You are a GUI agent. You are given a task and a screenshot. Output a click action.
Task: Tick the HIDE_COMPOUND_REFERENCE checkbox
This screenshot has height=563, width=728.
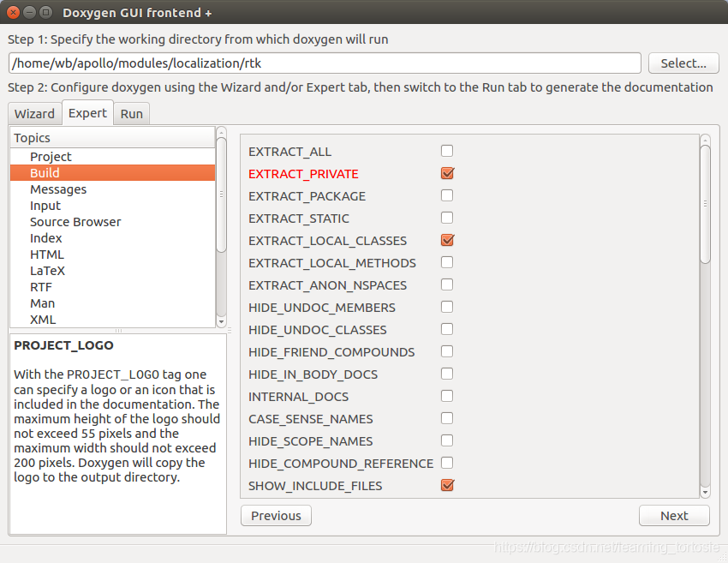[447, 463]
